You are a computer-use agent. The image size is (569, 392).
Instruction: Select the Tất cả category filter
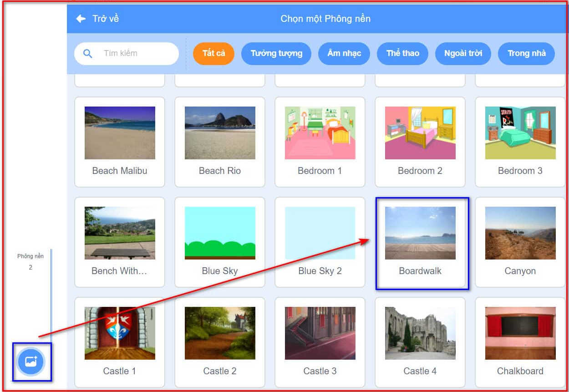[213, 54]
